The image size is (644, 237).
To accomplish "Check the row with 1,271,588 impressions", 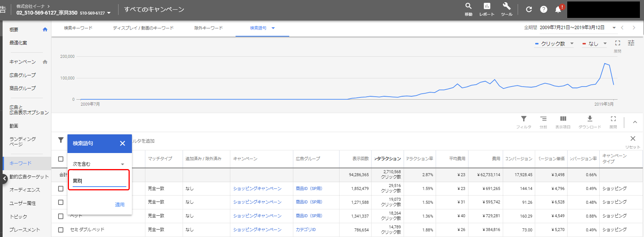I will pos(61,202).
